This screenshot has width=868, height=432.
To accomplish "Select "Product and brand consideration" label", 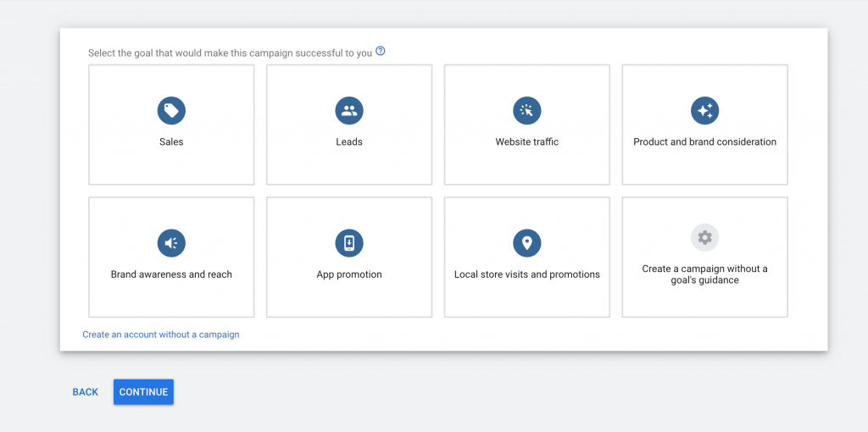I will (704, 142).
